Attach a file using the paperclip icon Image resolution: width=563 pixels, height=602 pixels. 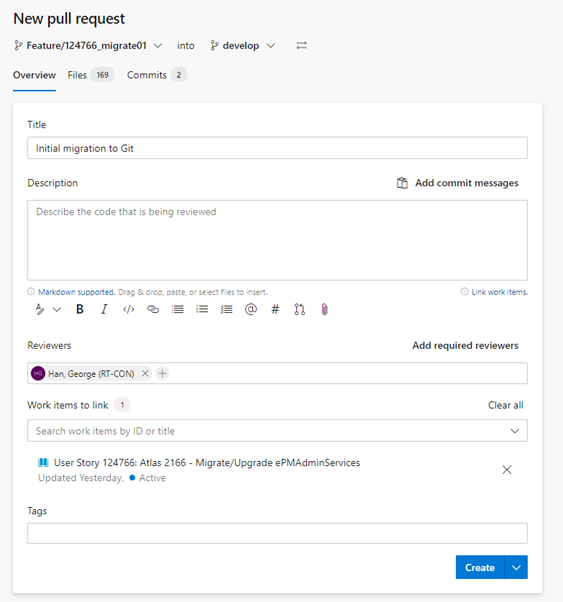tap(325, 309)
